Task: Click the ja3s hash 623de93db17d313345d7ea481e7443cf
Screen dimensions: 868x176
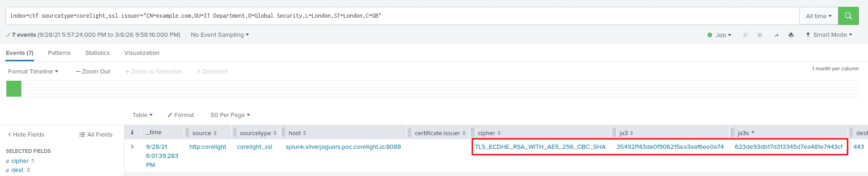Action: [788, 147]
